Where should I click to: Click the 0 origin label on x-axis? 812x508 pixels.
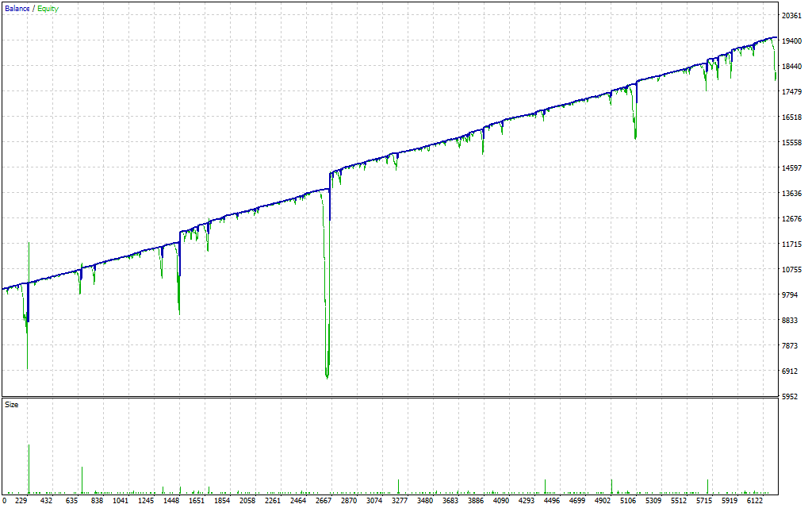click(x=5, y=501)
